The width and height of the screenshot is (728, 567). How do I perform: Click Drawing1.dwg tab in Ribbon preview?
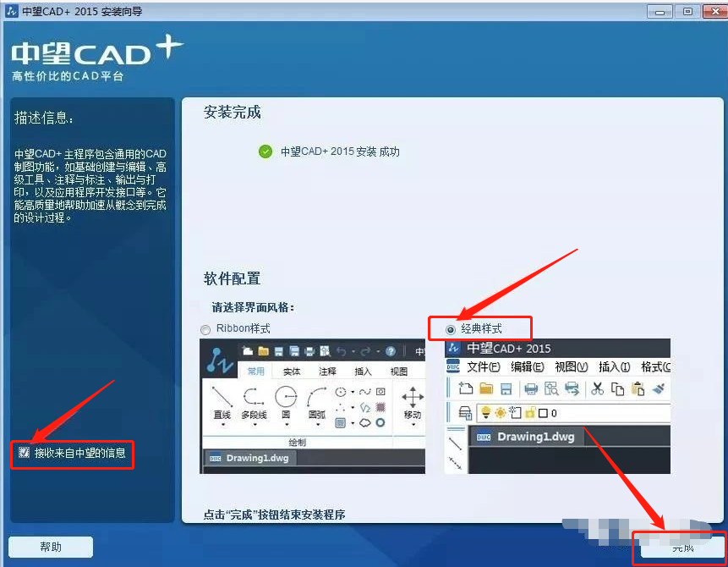(x=250, y=458)
